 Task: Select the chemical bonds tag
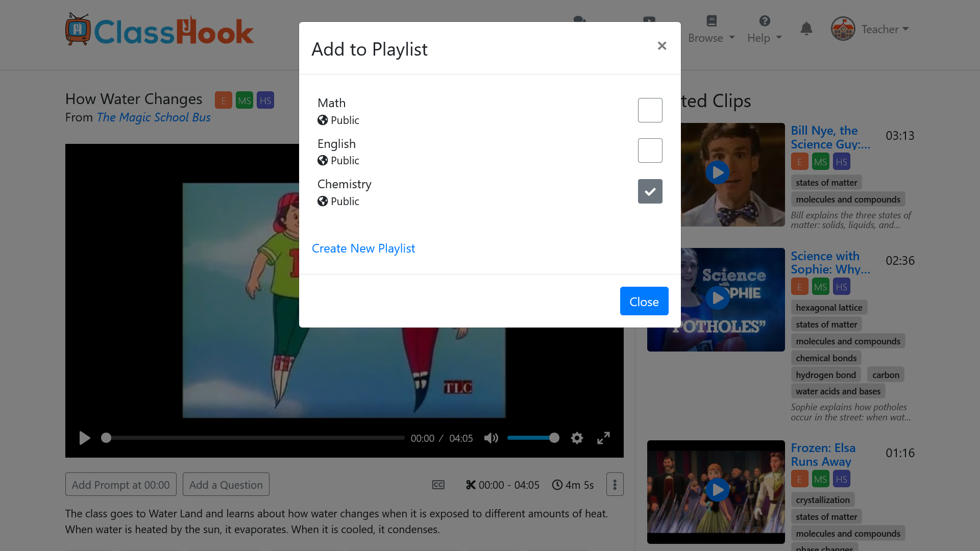click(x=826, y=358)
